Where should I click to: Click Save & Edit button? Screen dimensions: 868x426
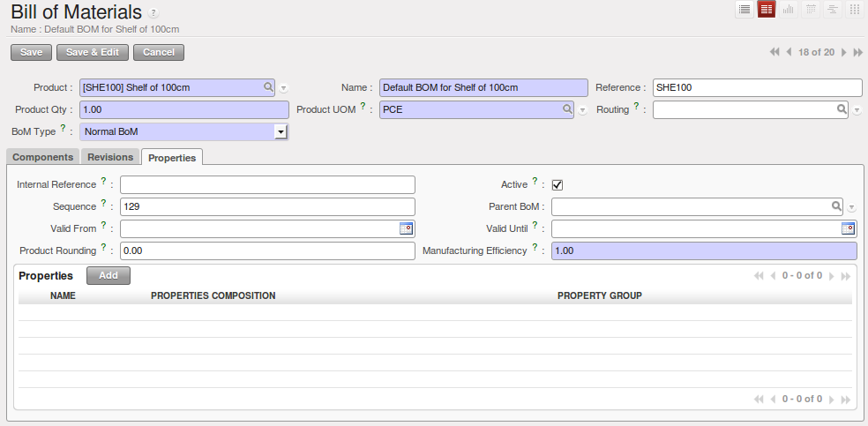tap(93, 53)
